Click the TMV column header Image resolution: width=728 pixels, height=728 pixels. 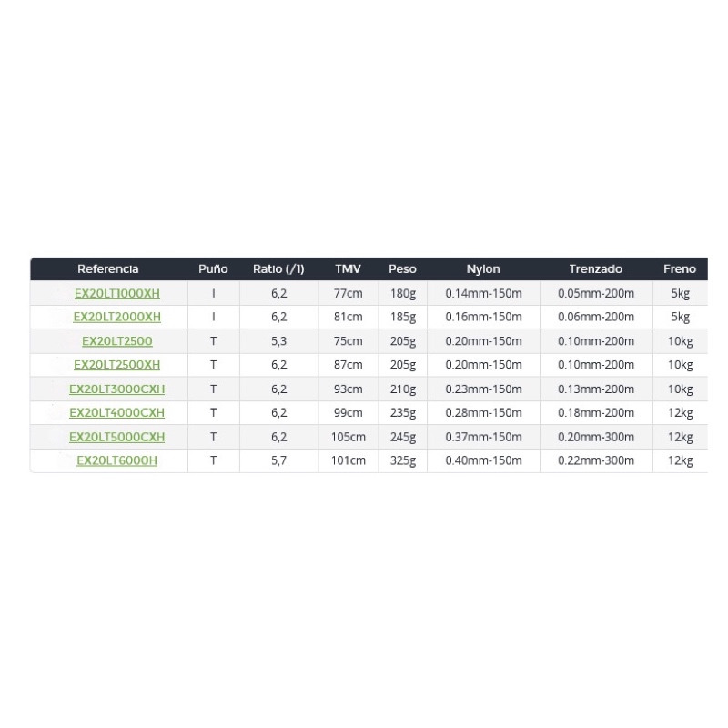[349, 268]
